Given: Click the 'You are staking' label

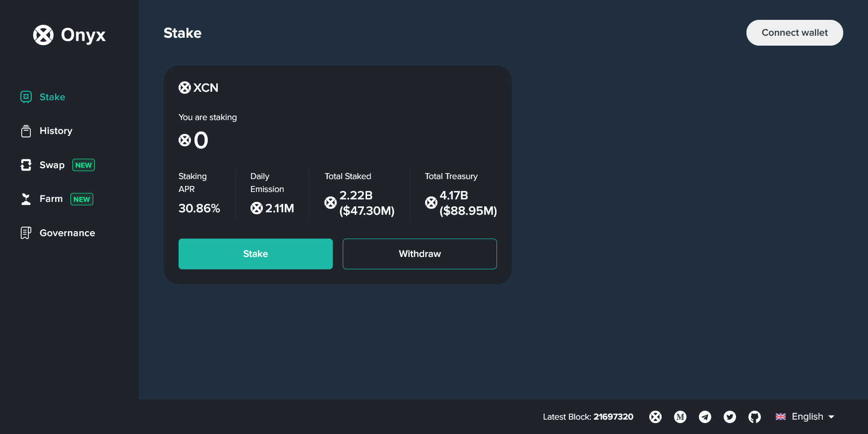Looking at the screenshot, I should [208, 117].
